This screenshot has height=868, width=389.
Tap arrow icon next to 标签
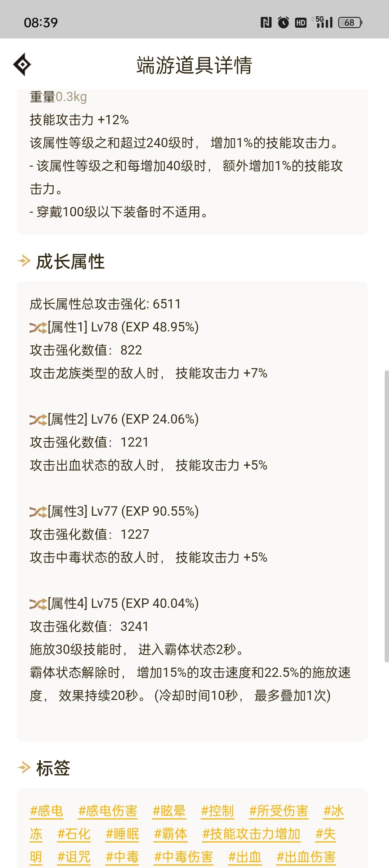[x=24, y=768]
